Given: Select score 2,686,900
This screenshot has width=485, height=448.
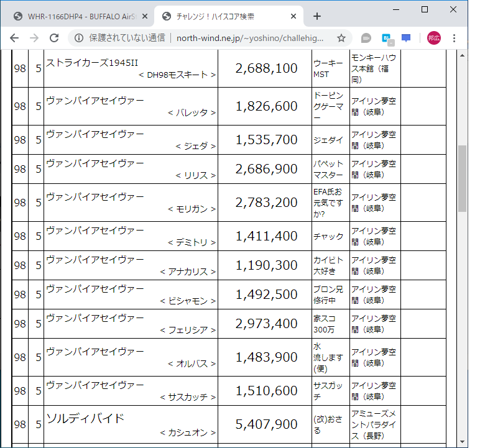Looking at the screenshot, I should [266, 169].
